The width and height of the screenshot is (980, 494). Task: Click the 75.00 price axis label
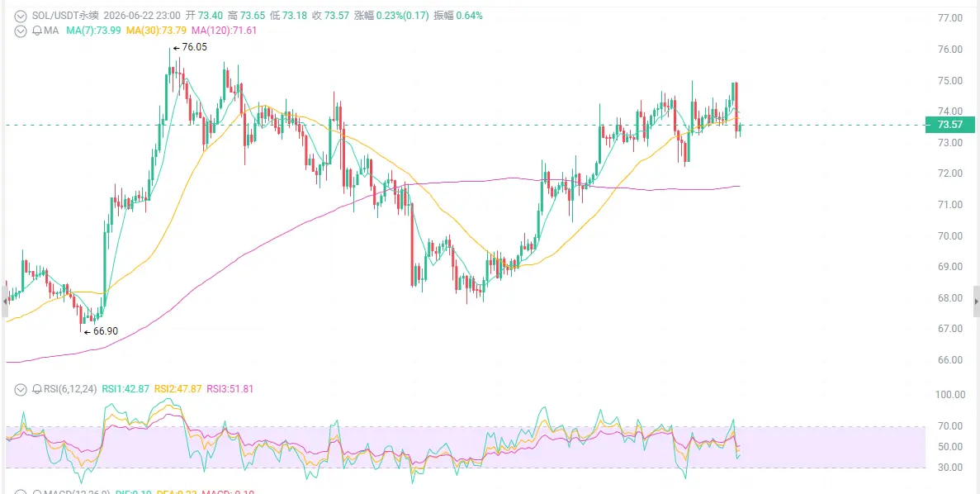[x=950, y=81]
